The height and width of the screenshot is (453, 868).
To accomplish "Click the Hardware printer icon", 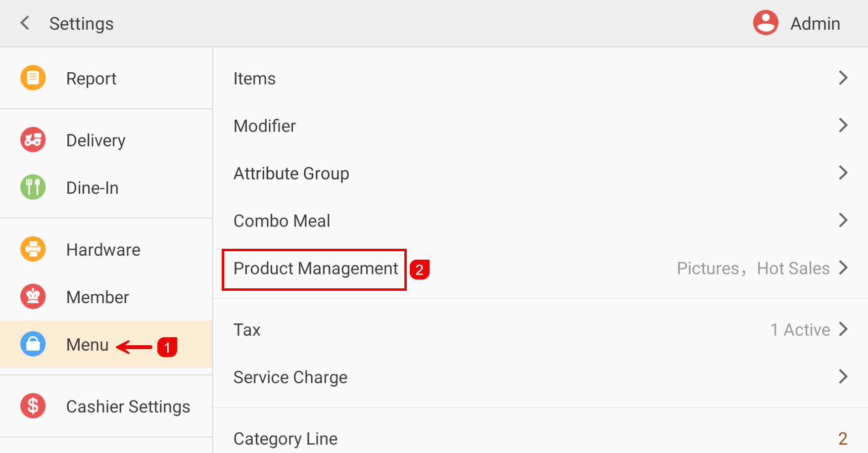I will (x=33, y=249).
